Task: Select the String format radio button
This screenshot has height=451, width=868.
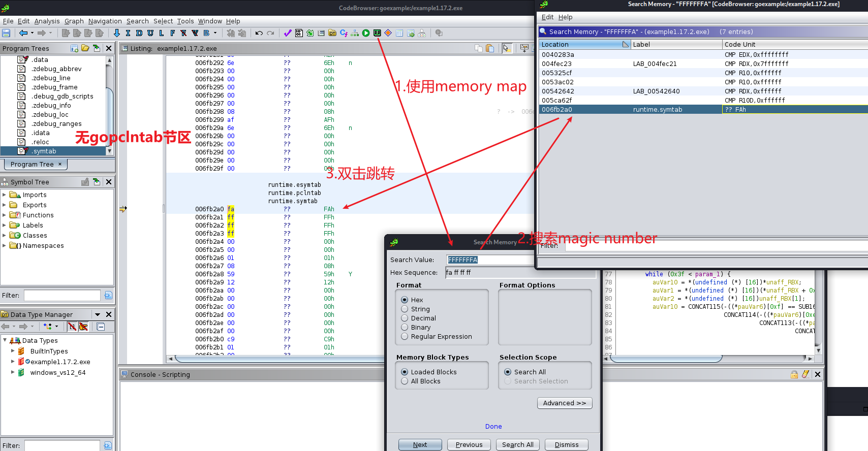Action: tap(405, 309)
